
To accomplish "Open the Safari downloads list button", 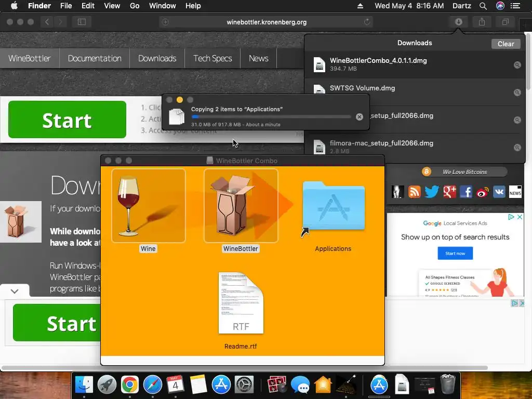I will pyautogui.click(x=458, y=22).
